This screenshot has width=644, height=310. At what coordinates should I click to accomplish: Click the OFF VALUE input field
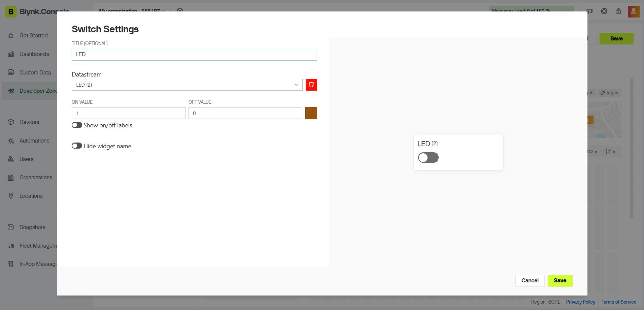coord(245,113)
